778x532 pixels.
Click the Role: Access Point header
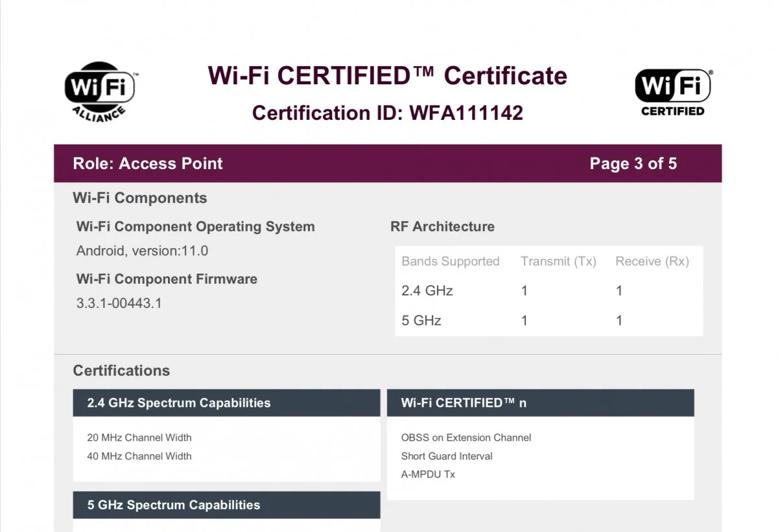click(x=148, y=163)
